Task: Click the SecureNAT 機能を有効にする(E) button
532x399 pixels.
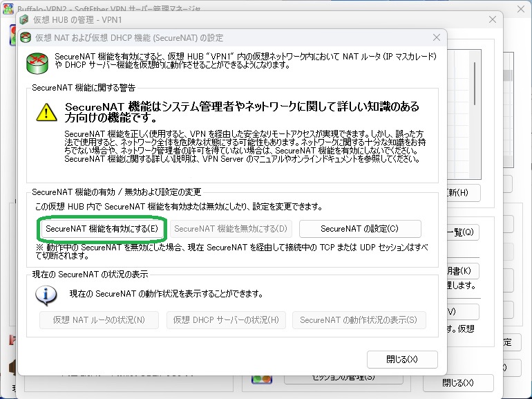Action: 102,228
